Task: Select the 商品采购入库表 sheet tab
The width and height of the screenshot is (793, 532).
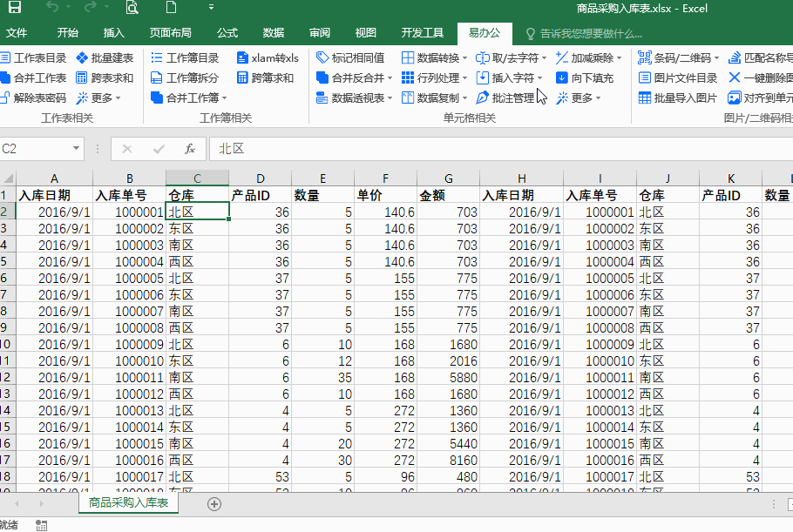Action: (128, 502)
